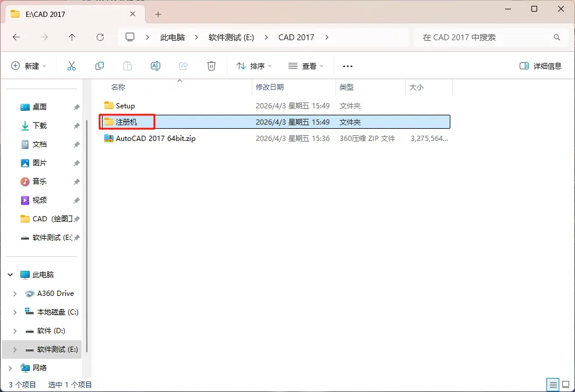Click the computer monitor icon in address bar
Image resolution: width=575 pixels, height=392 pixels.
coord(130,37)
